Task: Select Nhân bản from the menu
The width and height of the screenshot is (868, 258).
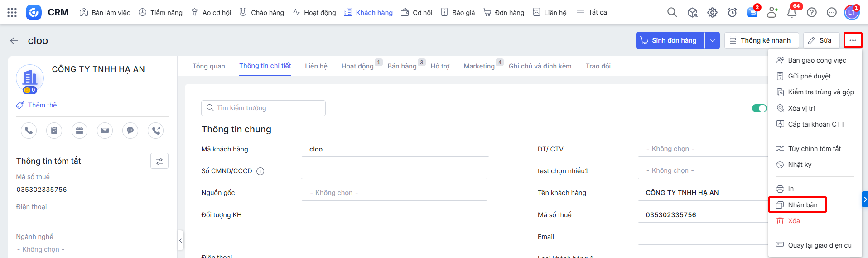Action: tap(802, 205)
